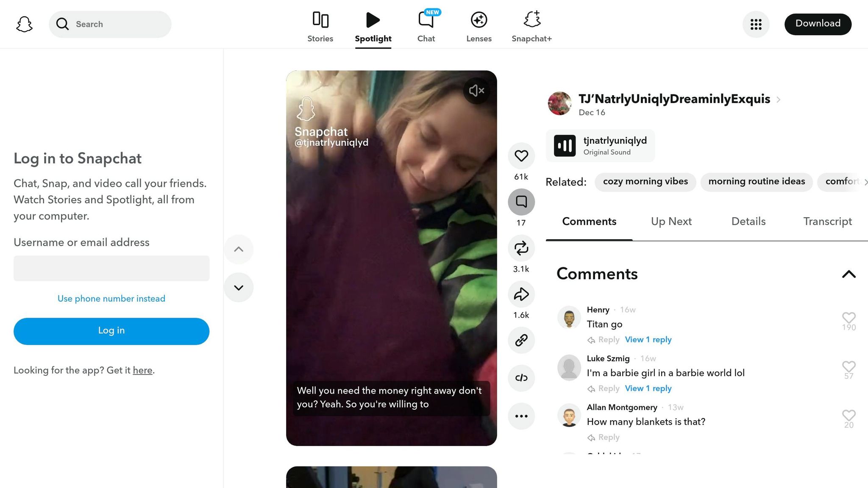
Task: Like the video with the heart icon
Action: [x=521, y=156]
